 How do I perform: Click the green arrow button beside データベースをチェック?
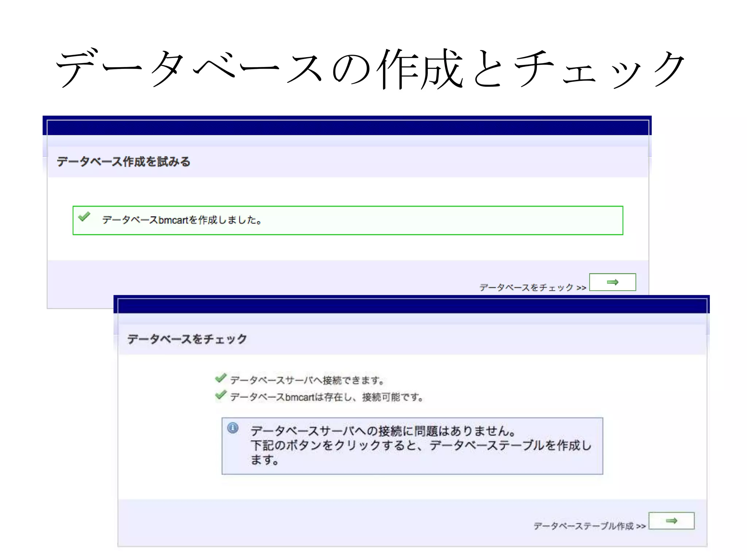(612, 282)
